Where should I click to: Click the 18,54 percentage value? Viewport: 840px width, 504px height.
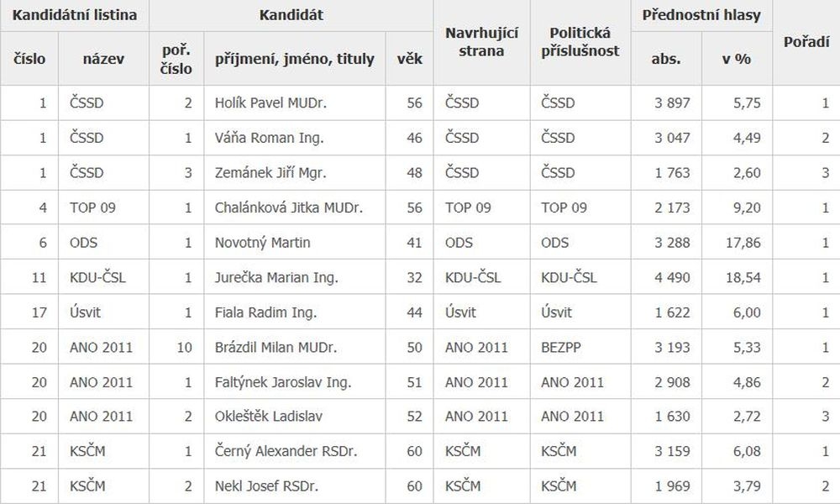point(737,277)
